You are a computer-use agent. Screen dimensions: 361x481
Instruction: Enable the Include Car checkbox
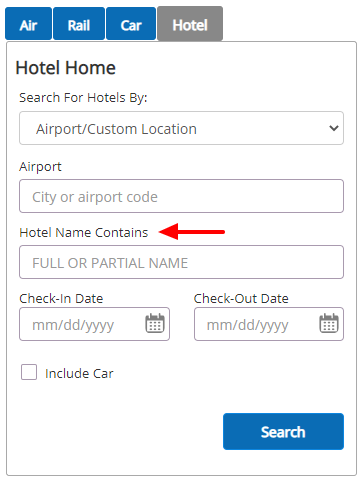click(29, 372)
